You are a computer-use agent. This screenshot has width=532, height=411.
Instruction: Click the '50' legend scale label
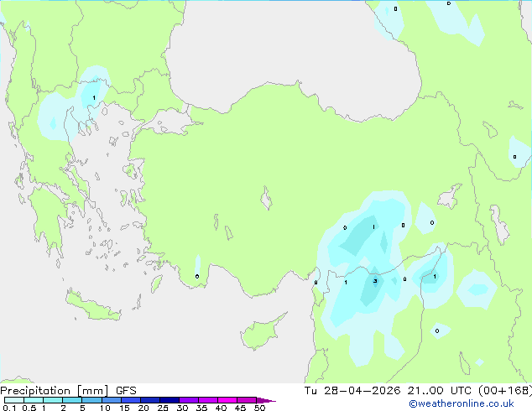click(259, 408)
